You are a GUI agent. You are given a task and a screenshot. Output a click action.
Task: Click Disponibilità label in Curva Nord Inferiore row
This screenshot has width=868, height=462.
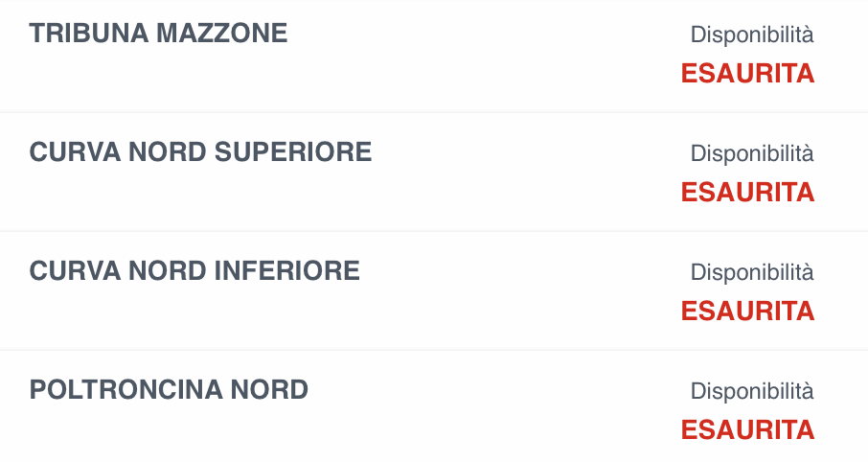point(752,272)
